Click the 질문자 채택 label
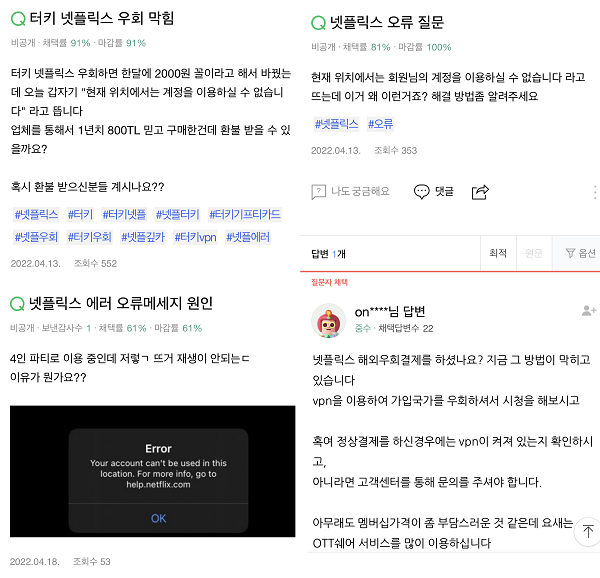This screenshot has height=578, width=600. (x=329, y=282)
